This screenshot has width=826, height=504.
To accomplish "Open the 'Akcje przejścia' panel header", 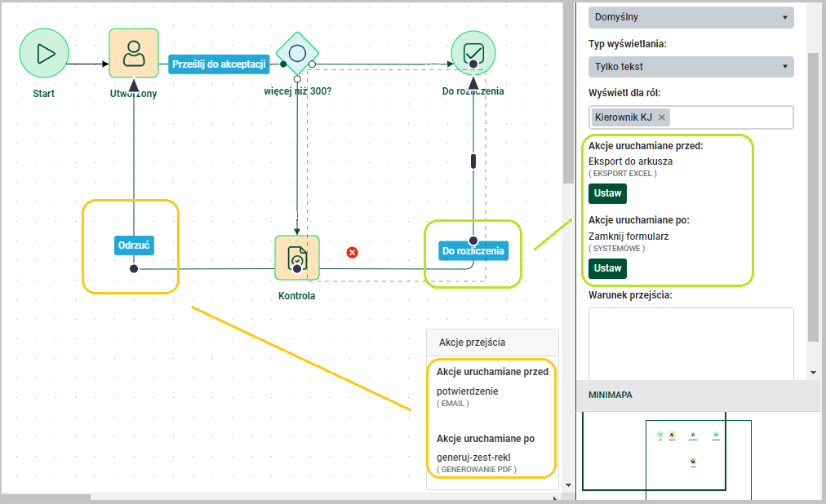I will click(x=492, y=343).
